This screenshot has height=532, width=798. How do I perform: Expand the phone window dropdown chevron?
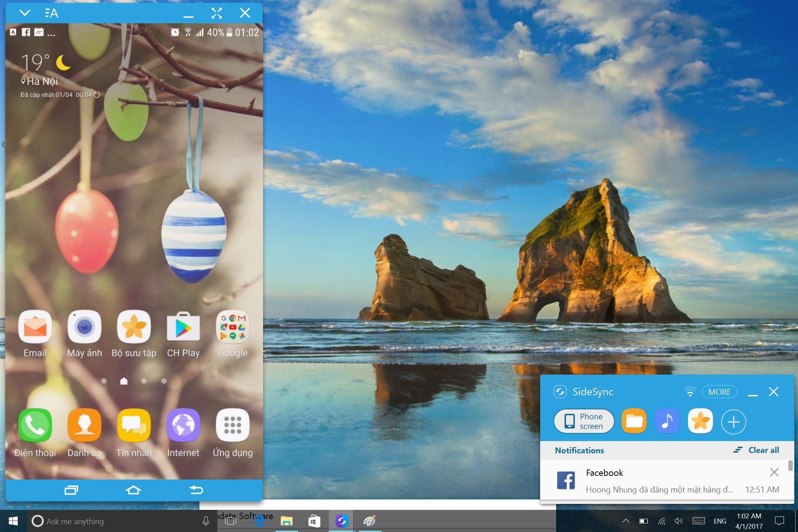(x=25, y=13)
